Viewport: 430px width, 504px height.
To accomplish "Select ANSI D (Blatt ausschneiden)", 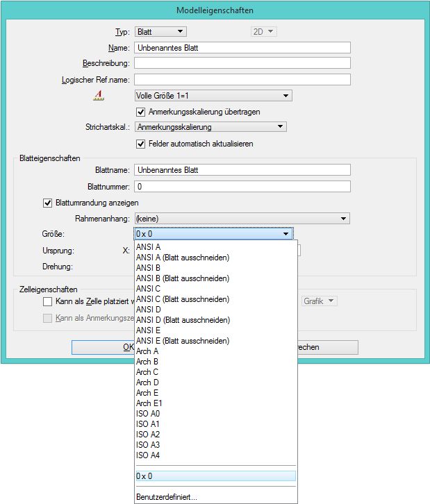I will point(215,320).
